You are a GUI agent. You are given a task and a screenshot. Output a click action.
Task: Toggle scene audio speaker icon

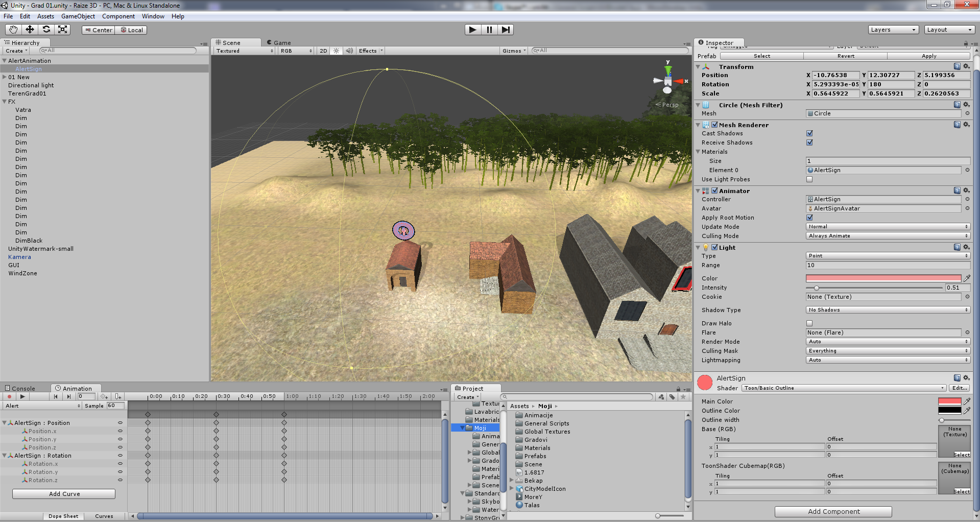click(x=349, y=51)
